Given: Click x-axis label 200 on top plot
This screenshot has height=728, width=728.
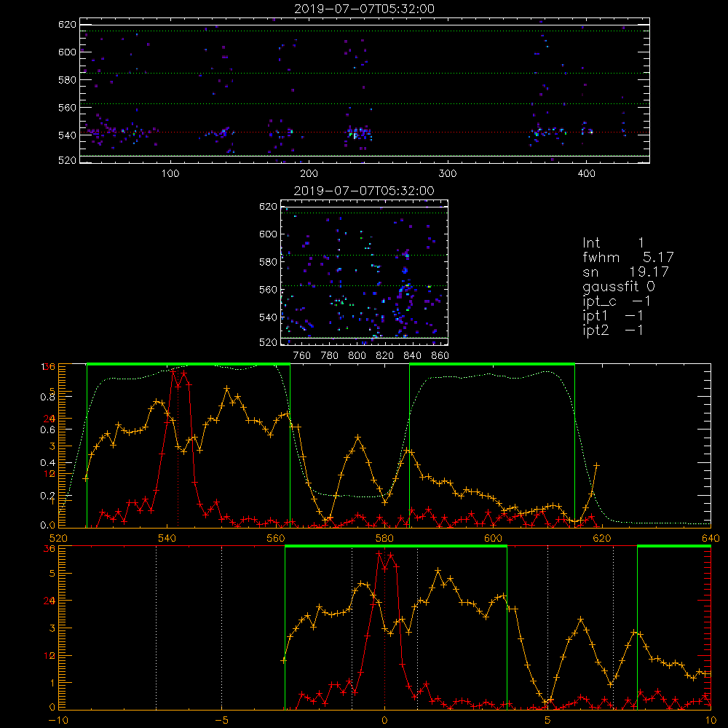Looking at the screenshot, I should [x=309, y=174].
